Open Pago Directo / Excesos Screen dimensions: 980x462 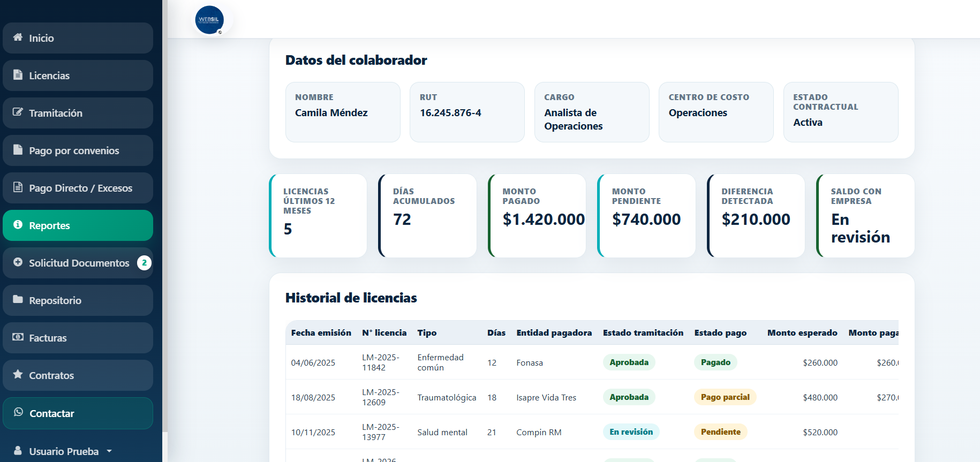78,188
